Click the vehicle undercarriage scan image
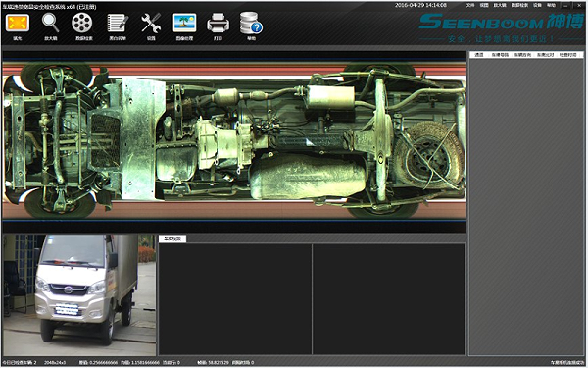This screenshot has width=588, height=368. click(x=234, y=140)
